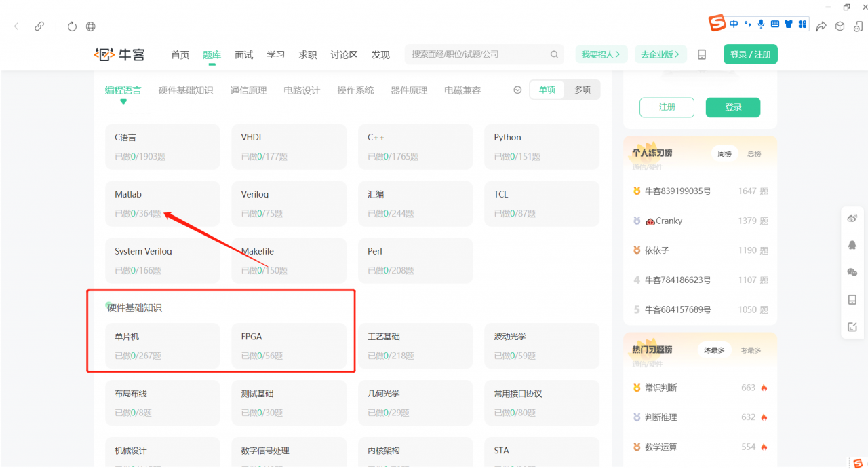Select 单项 question type
Image resolution: width=868 pixels, height=469 pixels.
[x=547, y=90]
